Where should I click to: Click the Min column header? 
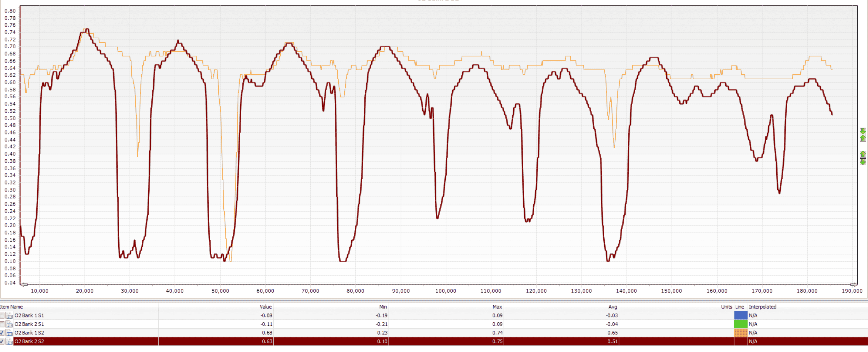point(331,307)
